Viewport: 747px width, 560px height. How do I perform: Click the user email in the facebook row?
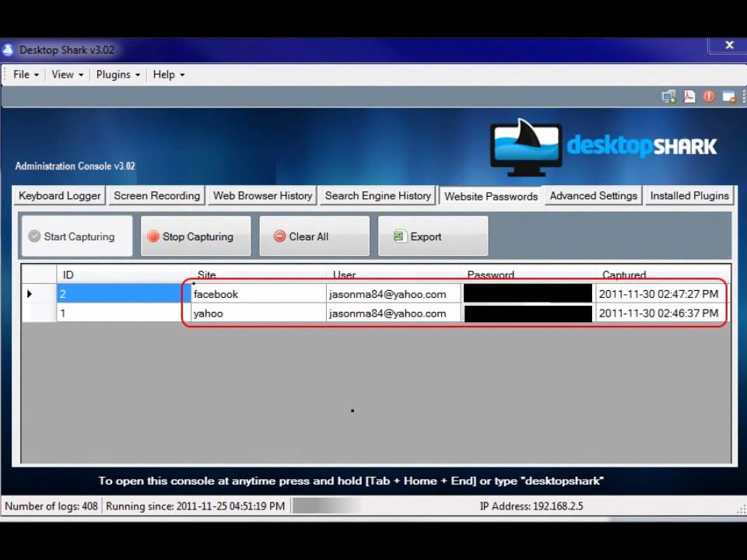tap(393, 294)
